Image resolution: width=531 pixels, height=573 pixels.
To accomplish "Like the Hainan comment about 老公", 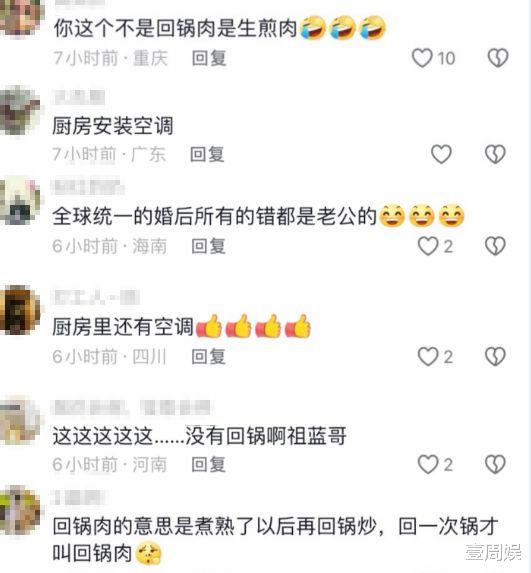I will pyautogui.click(x=428, y=246).
